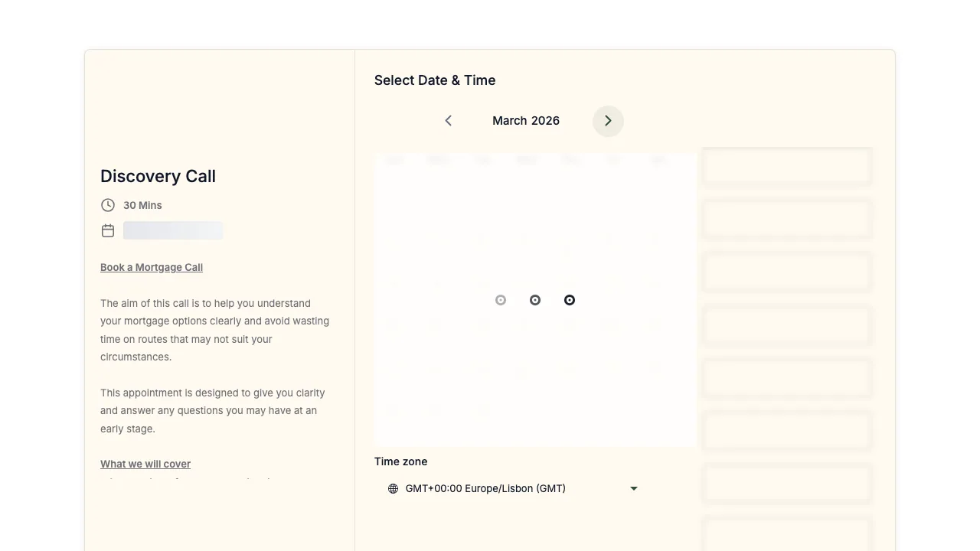This screenshot has width=980, height=551.
Task: Click the March 2026 month label
Action: pos(526,120)
